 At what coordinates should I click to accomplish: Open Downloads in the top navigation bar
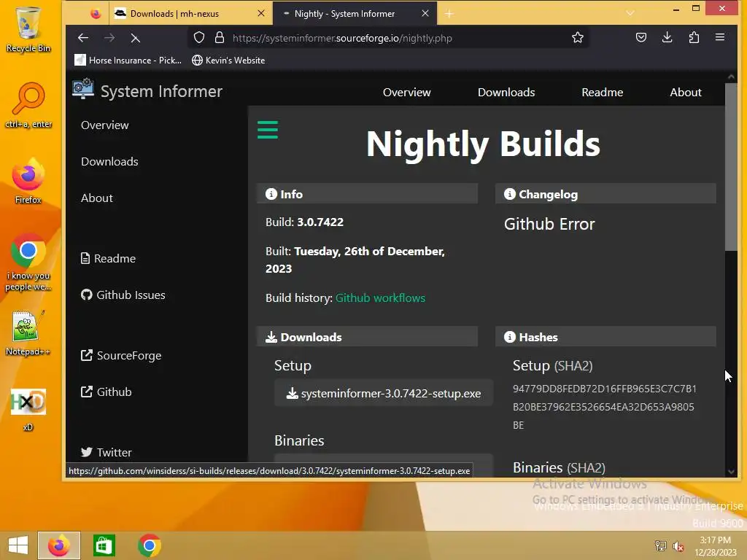click(x=506, y=93)
